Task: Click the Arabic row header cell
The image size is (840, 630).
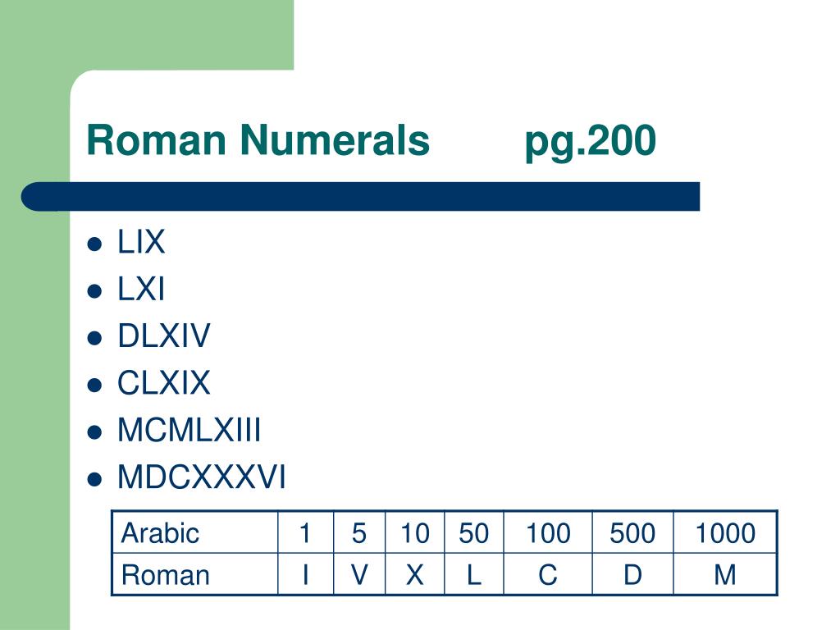Action: coord(195,532)
